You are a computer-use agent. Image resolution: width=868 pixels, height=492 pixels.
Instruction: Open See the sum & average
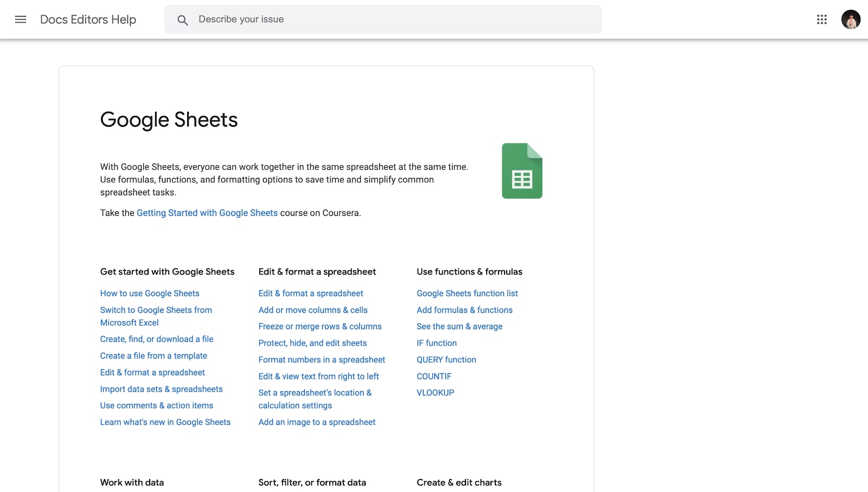[459, 327]
